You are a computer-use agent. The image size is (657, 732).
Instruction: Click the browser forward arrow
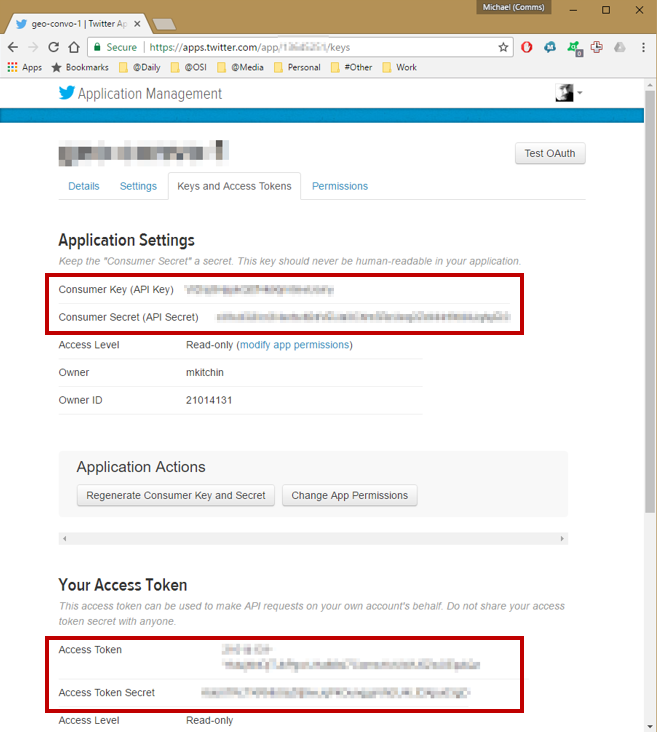click(33, 47)
